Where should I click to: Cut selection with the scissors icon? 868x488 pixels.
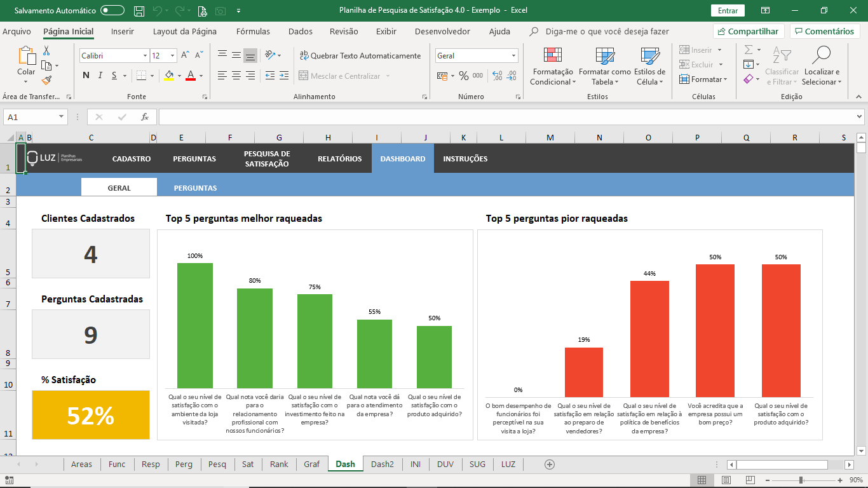coord(46,51)
